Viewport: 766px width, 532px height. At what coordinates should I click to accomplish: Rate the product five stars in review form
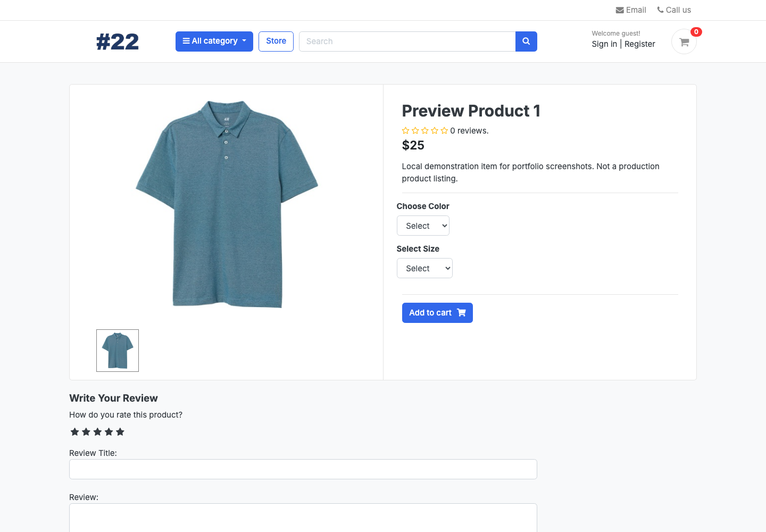coord(120,432)
